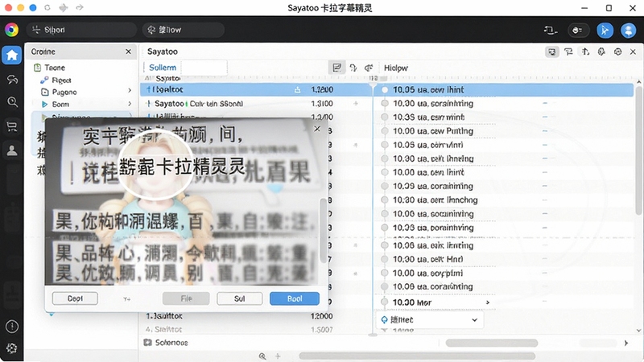Click the Hiolpw label
The width and height of the screenshot is (644, 362).
(x=395, y=68)
